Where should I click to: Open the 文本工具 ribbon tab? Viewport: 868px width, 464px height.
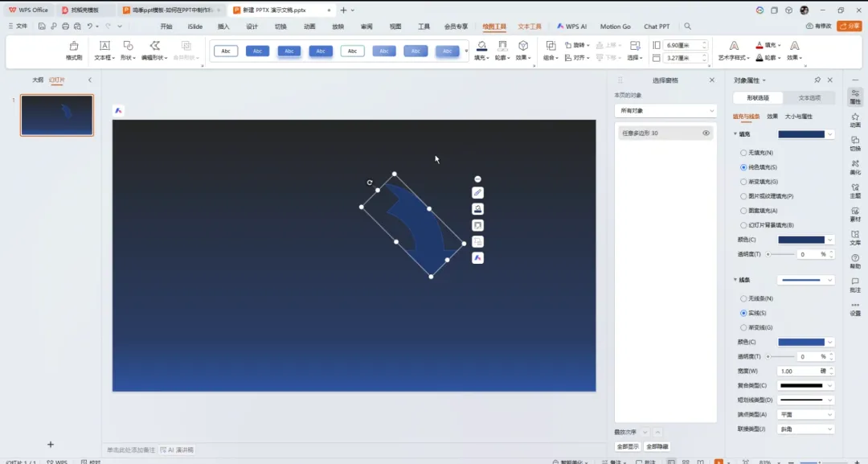530,27
